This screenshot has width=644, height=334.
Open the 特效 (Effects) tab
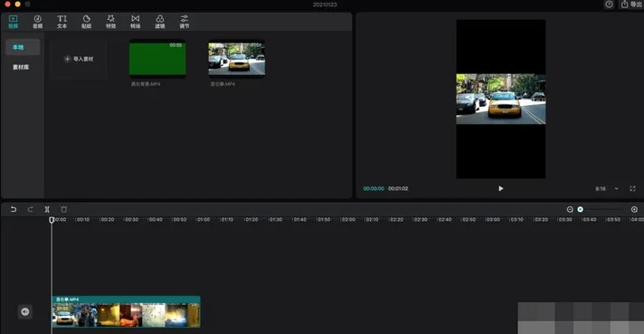click(x=111, y=22)
